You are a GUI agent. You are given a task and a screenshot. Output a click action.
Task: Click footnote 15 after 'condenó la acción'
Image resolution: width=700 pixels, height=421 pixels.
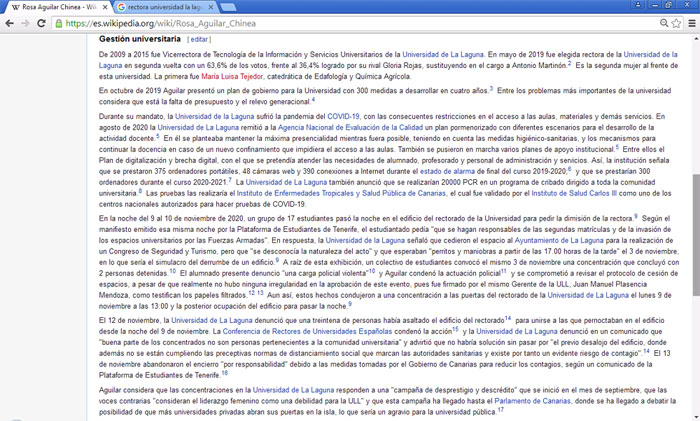tap(455, 329)
